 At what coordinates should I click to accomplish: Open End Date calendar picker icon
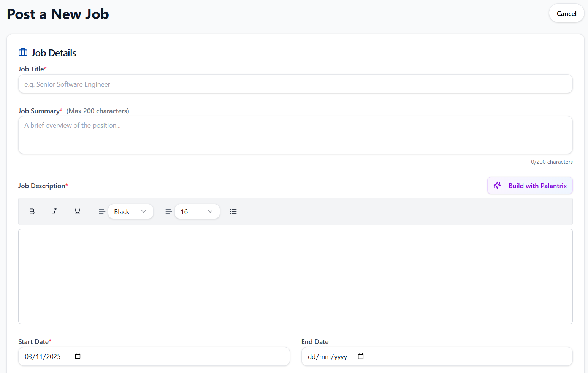click(x=361, y=356)
